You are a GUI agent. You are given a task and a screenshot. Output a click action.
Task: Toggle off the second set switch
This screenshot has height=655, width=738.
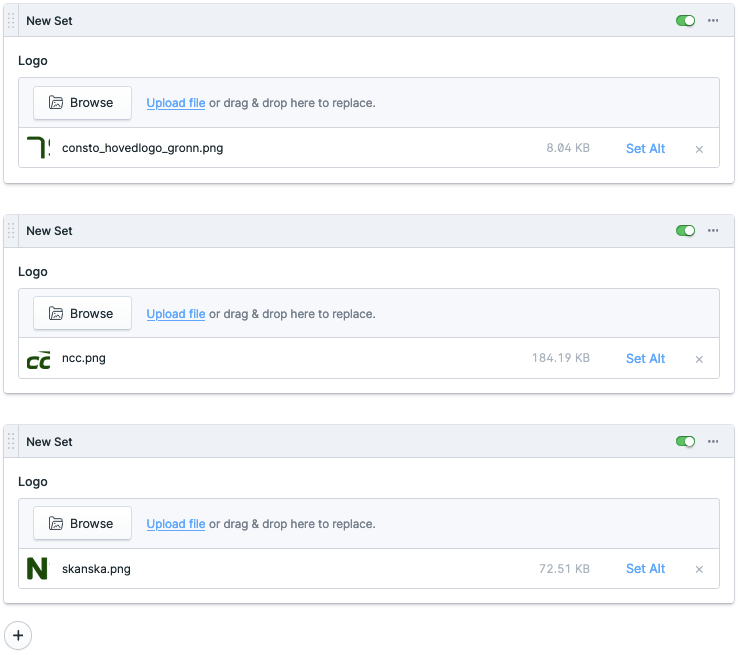point(685,231)
